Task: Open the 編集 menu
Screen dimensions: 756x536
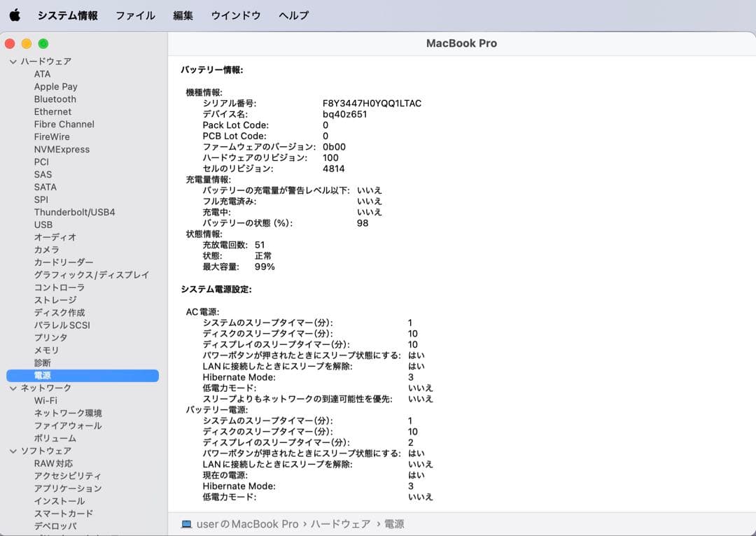Action: (x=183, y=15)
